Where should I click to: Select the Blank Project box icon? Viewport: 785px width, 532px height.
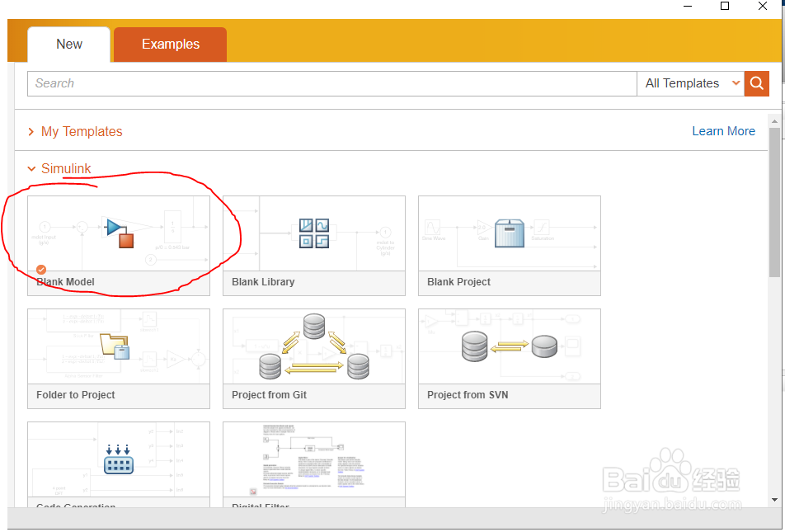(509, 233)
